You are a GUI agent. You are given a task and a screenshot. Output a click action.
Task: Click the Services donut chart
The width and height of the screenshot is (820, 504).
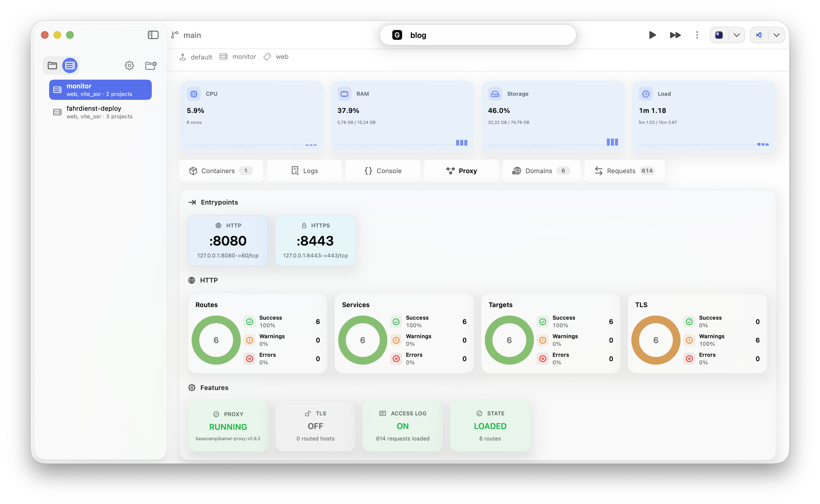363,340
